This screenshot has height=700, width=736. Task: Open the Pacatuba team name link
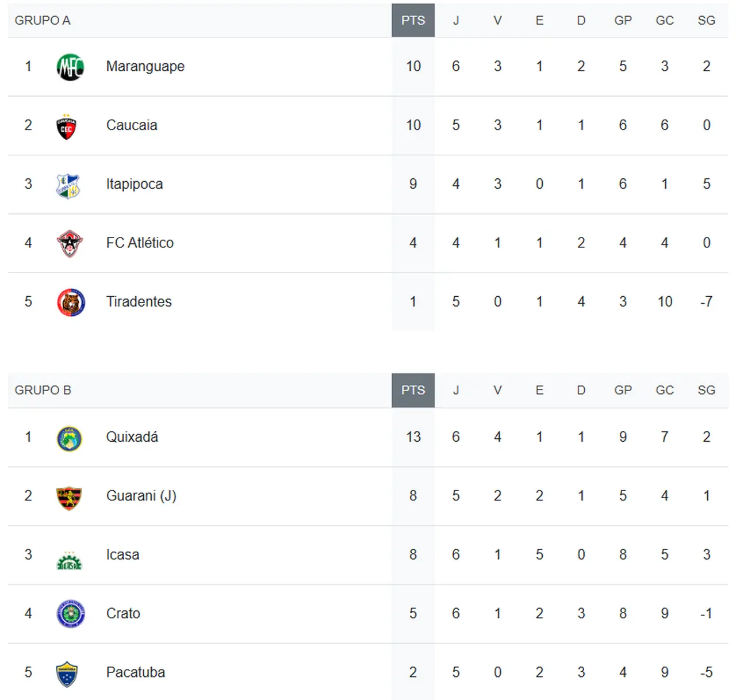(x=135, y=672)
